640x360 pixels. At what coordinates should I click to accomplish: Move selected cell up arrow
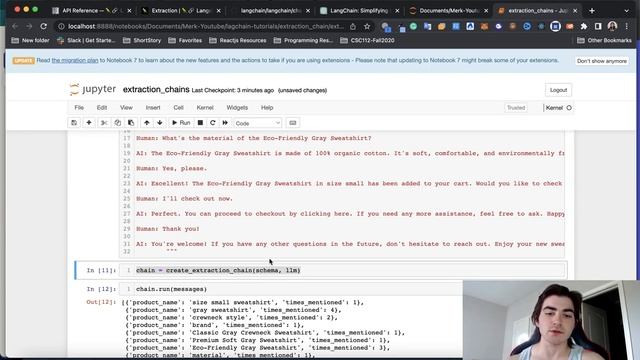[147, 123]
